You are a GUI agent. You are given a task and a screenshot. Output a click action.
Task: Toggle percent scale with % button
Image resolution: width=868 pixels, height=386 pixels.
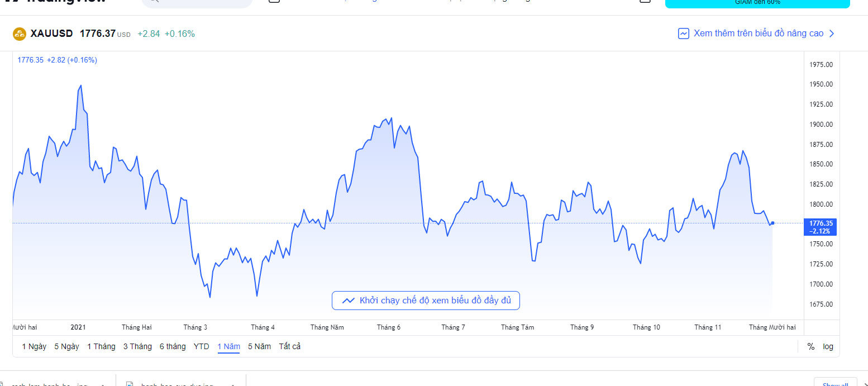pos(810,346)
